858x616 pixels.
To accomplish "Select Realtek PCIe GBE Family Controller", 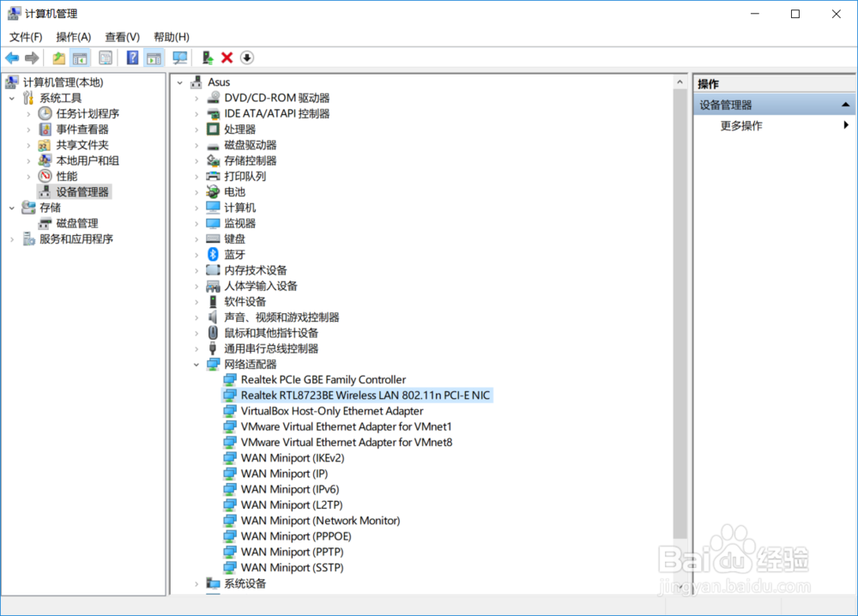I will pyautogui.click(x=323, y=380).
